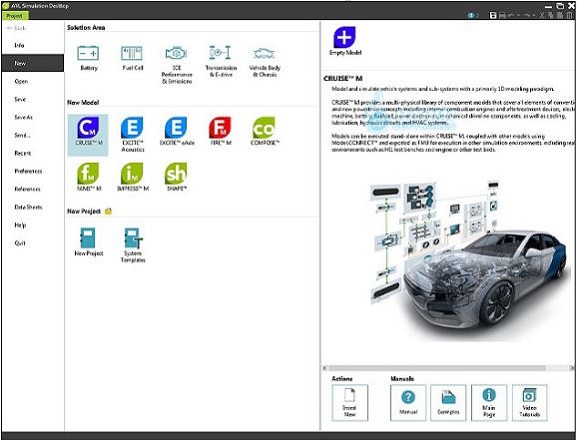Open ICE Performance & Emissions solution area

[x=177, y=64]
